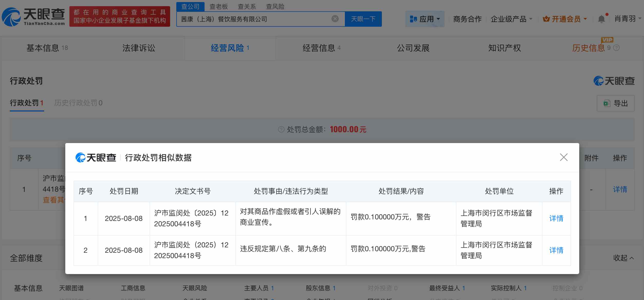Close the 行政处罚相似数据 popup
Screen dimensions: 644x300
(x=564, y=157)
